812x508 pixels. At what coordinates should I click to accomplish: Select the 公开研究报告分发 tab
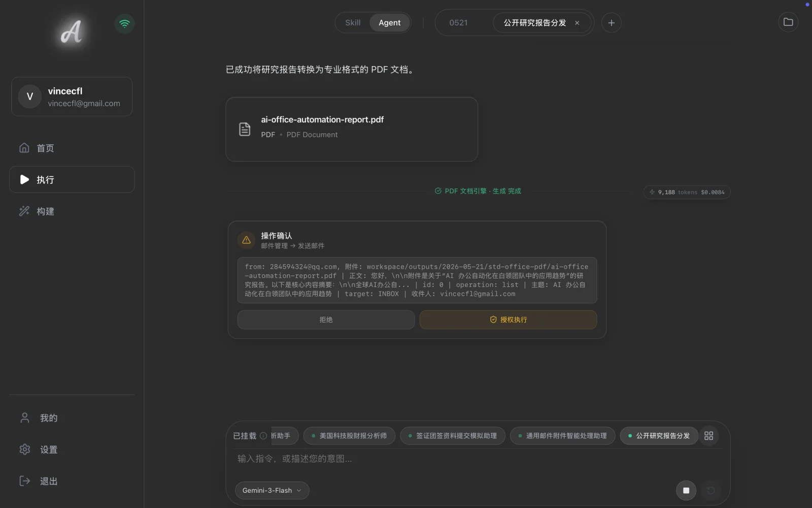click(534, 23)
